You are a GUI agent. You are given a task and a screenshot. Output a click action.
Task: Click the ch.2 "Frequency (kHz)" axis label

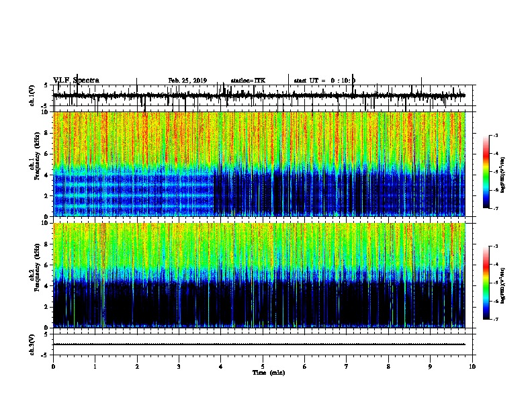(37, 267)
